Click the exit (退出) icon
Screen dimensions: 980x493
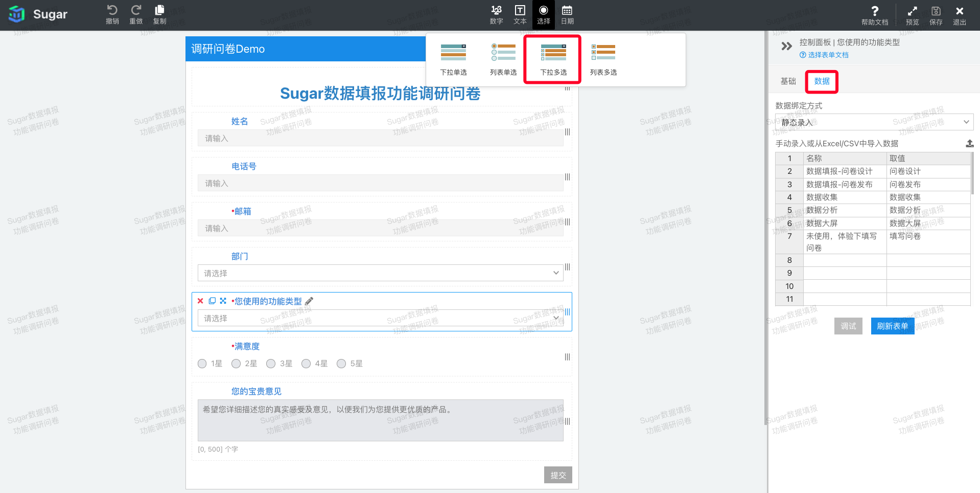(x=960, y=11)
